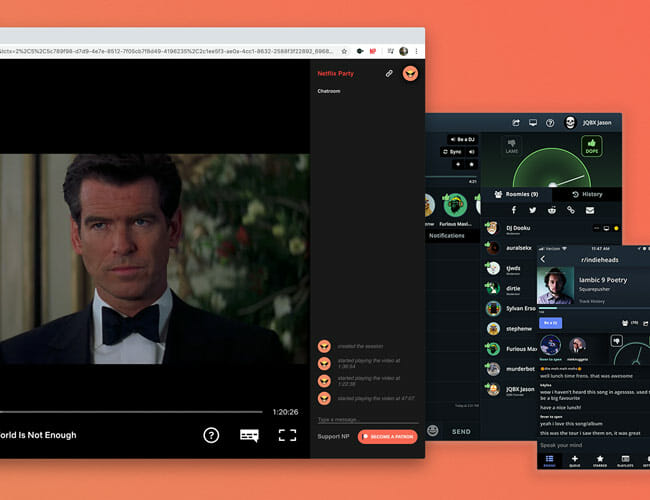Switch to the Roomies (9) tab
The image size is (650, 500).
[516, 194]
